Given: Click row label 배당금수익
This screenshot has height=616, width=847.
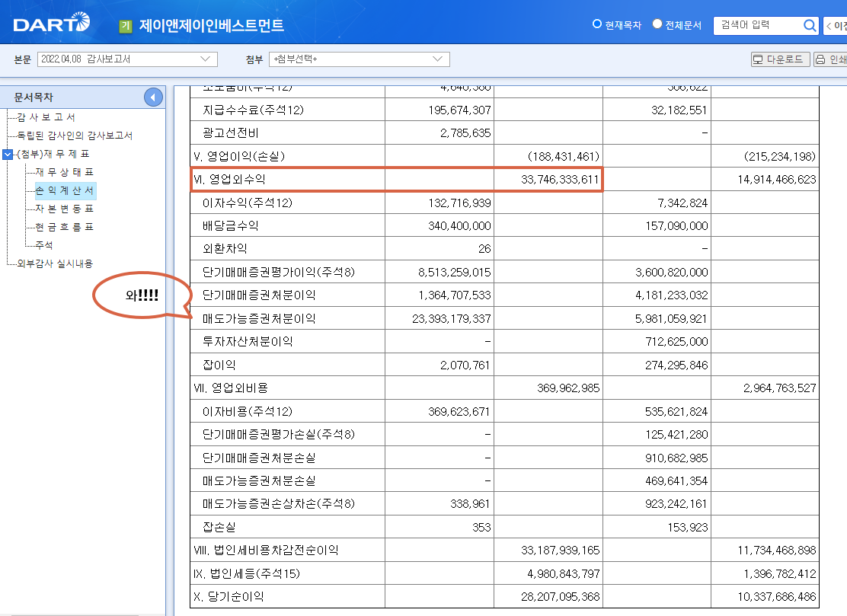Looking at the screenshot, I should coord(231,226).
